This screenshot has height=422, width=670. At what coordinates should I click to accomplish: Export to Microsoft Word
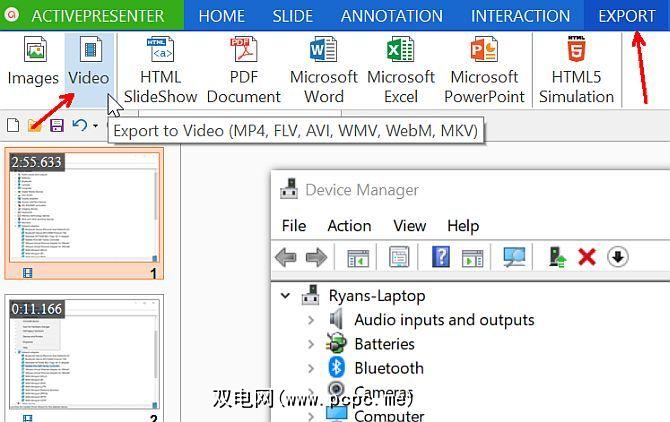coord(323,70)
